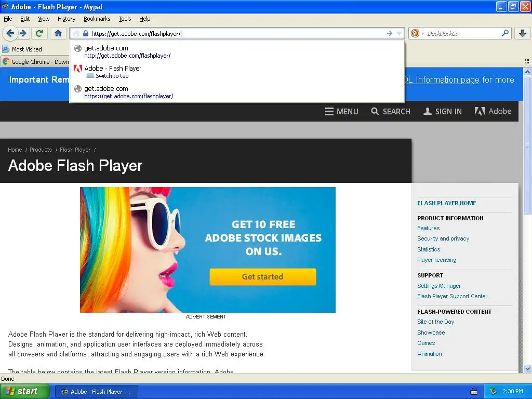The image size is (532, 399).
Task: Open the EOL Information page link
Action: click(442, 79)
